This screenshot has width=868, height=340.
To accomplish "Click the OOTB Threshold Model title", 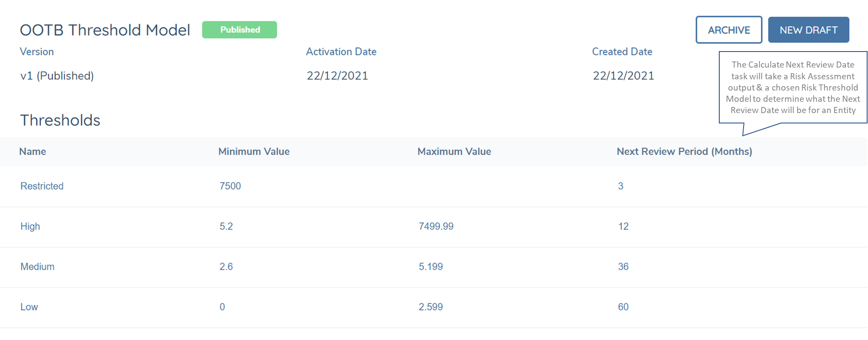I will (x=105, y=30).
